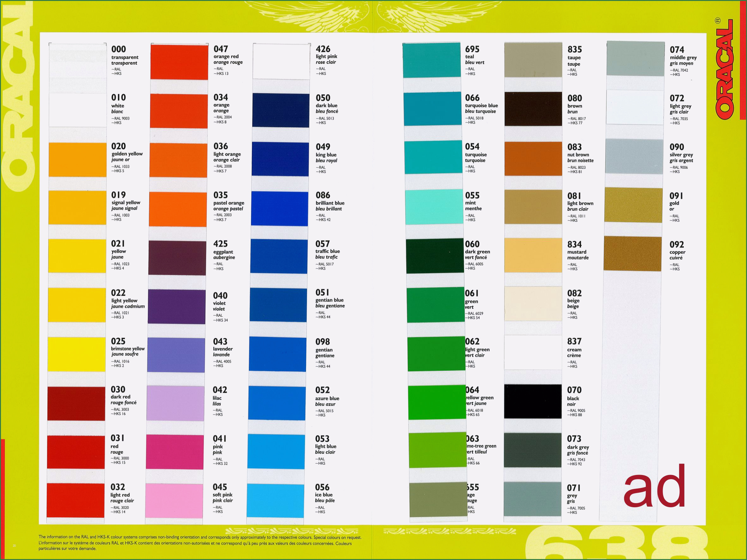
Task: Select the soft pink 045 swatch
Action: 174,501
